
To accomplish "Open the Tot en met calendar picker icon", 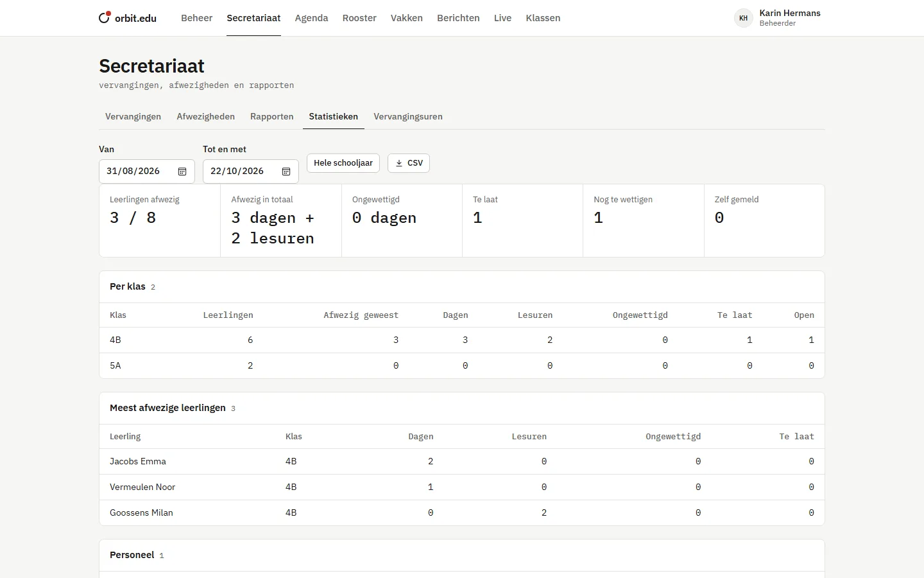I will point(286,171).
